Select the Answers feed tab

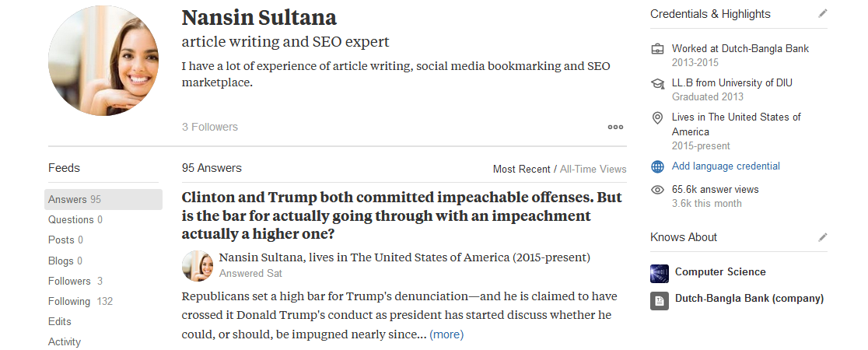[x=75, y=199]
